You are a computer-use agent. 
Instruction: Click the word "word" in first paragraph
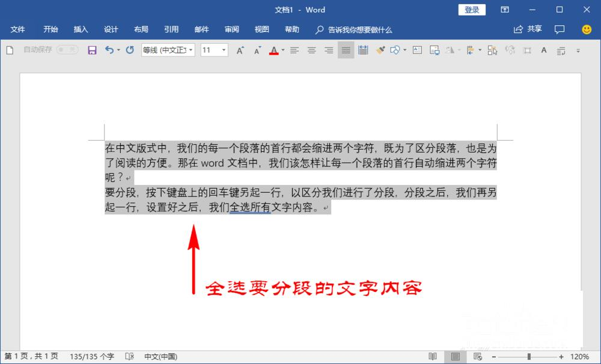tap(212, 163)
